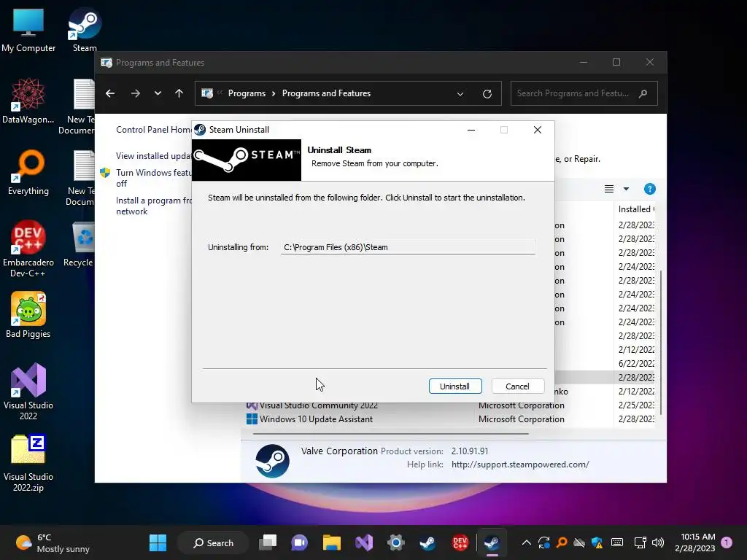This screenshot has height=560, width=747.
Task: Open File Explorer from taskbar
Action: click(332, 542)
